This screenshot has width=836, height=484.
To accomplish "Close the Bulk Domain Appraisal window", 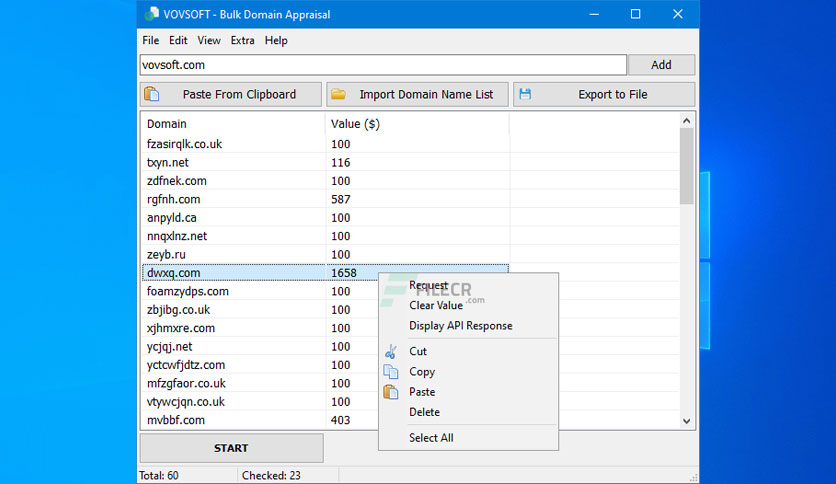I will [678, 14].
